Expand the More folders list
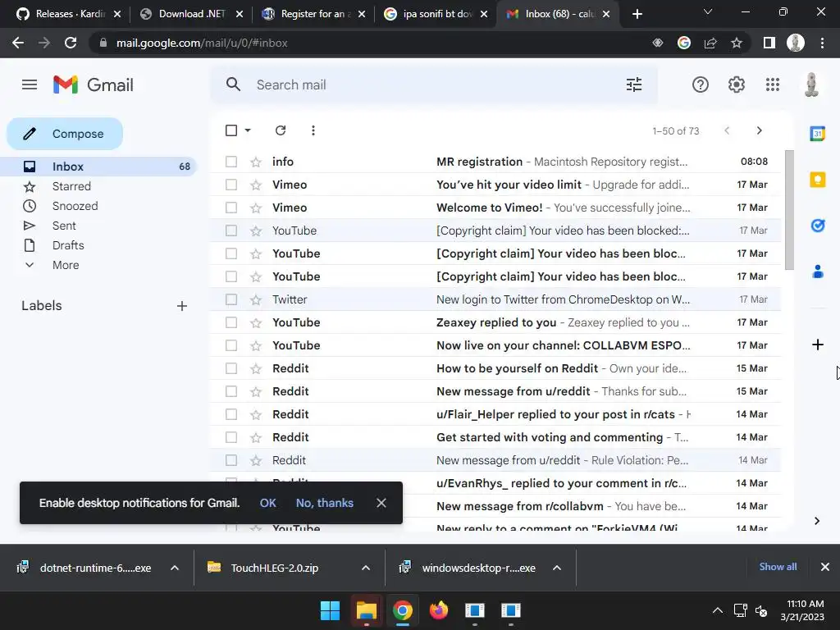This screenshot has height=630, width=840. point(66,265)
